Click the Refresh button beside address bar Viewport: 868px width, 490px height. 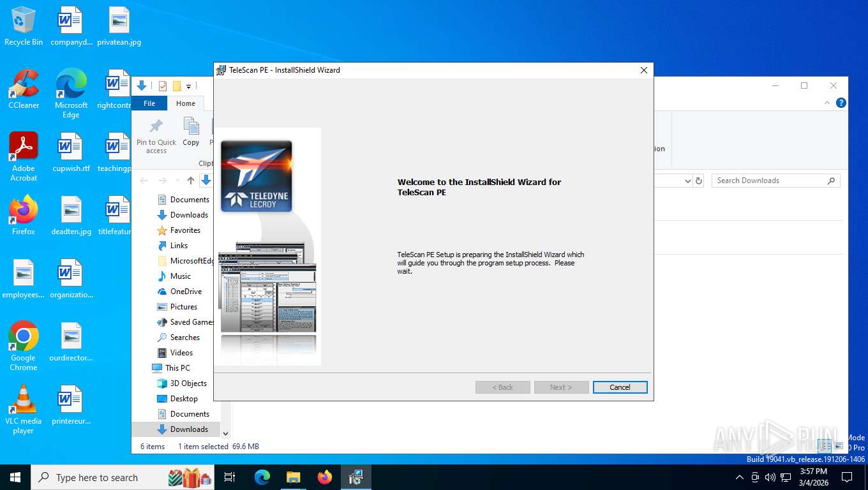pos(699,181)
